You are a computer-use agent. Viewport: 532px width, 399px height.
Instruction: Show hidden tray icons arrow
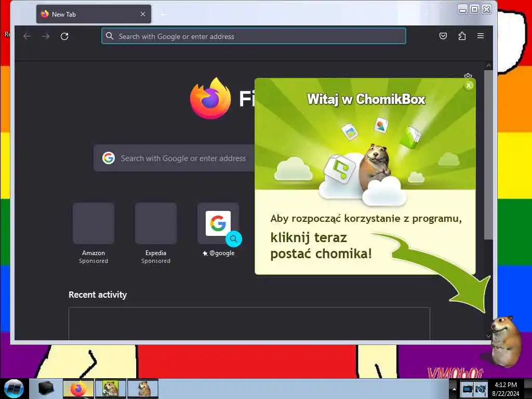coord(454,389)
